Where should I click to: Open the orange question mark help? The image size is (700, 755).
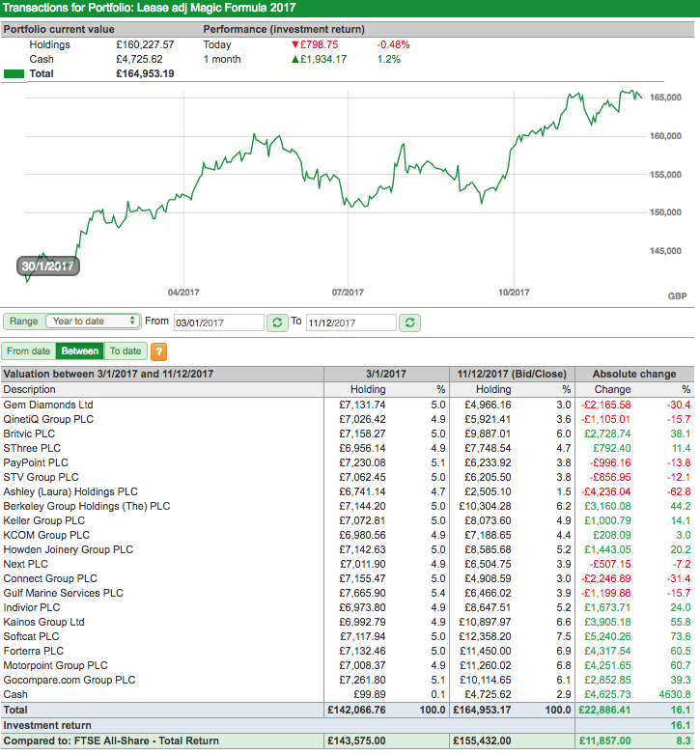click(x=159, y=351)
